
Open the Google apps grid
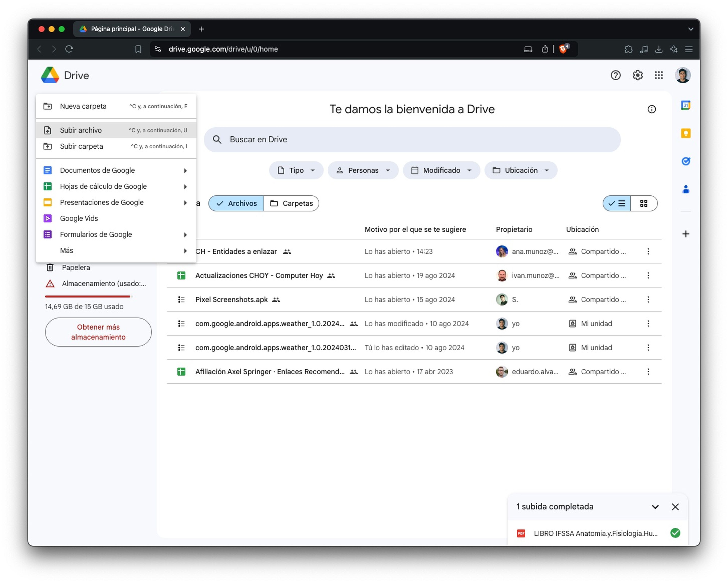click(658, 75)
